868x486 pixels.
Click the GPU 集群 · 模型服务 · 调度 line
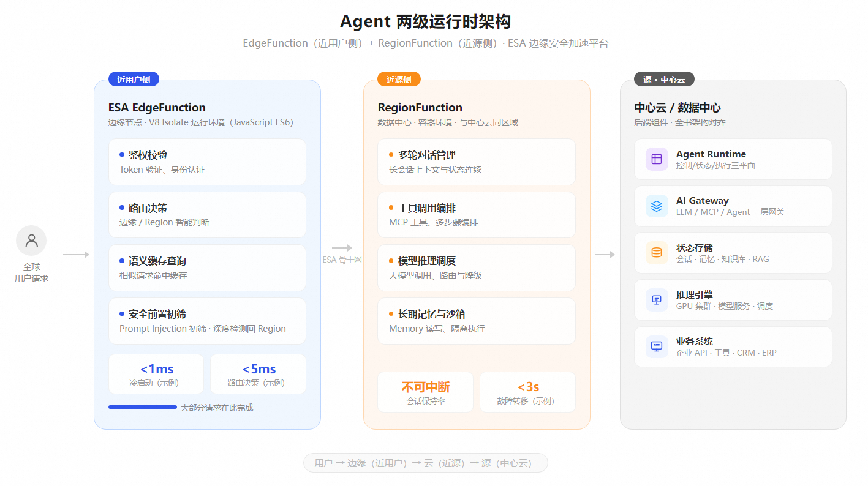[x=725, y=305]
